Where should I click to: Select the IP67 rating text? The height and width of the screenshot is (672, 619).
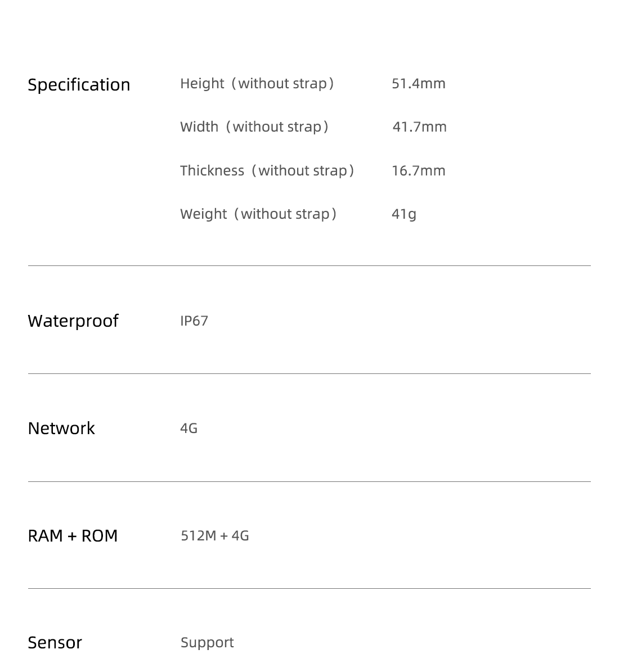point(194,321)
